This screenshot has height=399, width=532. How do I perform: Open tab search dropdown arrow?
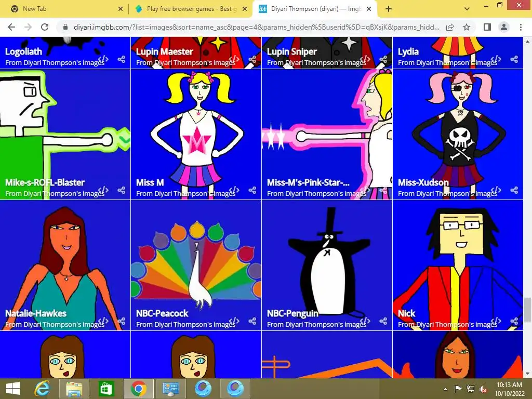tap(467, 9)
